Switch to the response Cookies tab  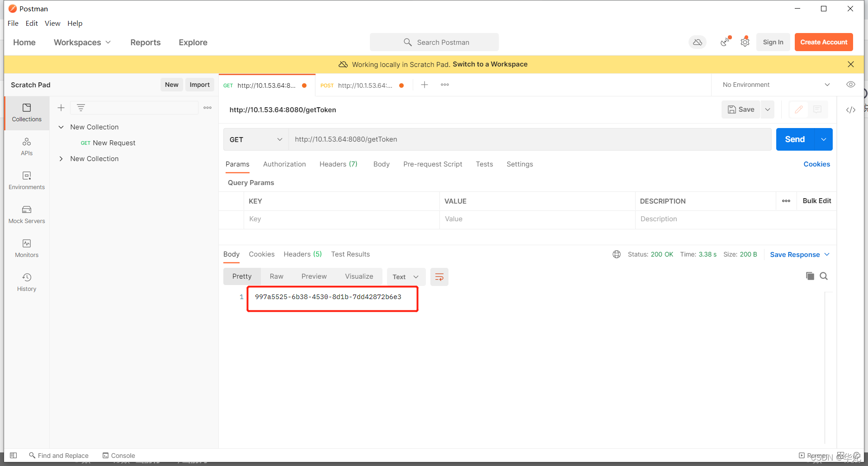261,254
